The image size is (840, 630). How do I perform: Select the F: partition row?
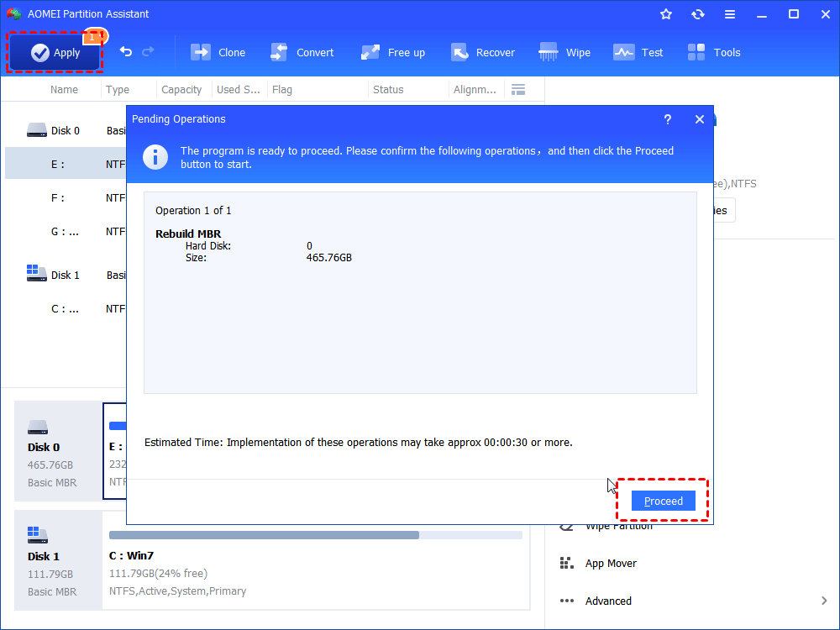coord(66,197)
